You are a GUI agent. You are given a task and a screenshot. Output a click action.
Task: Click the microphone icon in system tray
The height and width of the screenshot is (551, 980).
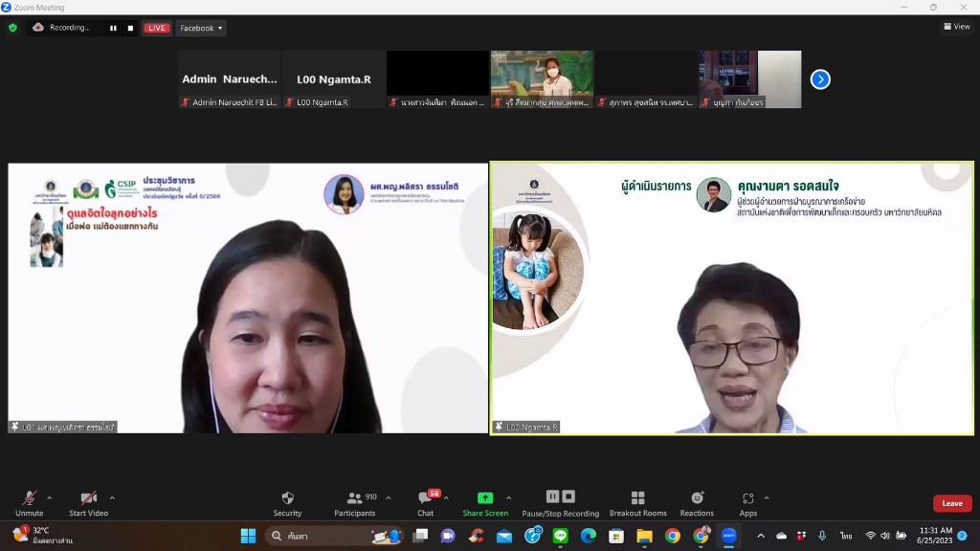(822, 536)
